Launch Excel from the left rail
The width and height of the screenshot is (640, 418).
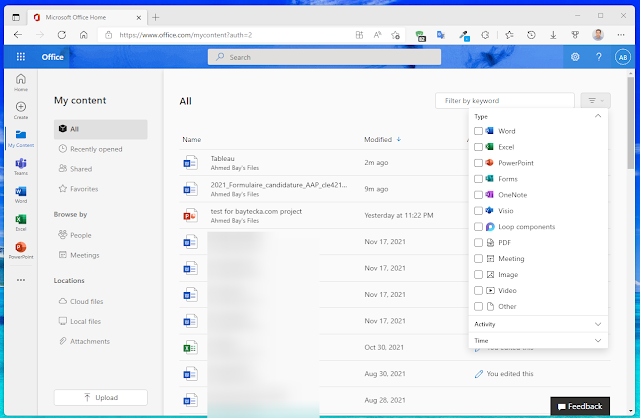tap(21, 222)
